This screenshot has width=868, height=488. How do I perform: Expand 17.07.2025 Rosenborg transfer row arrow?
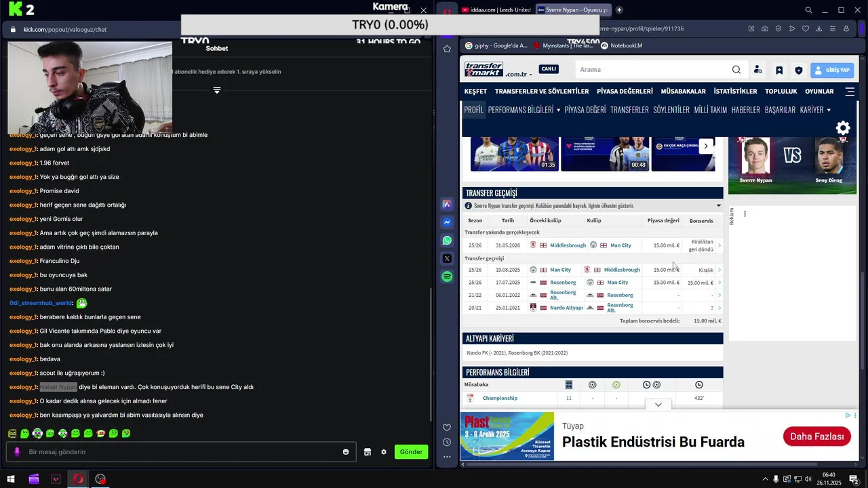point(719,283)
